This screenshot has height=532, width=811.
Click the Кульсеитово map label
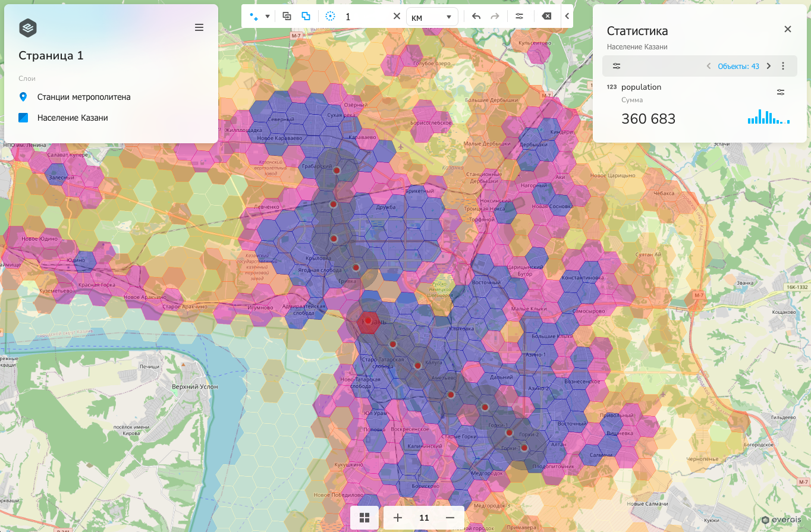click(x=535, y=43)
